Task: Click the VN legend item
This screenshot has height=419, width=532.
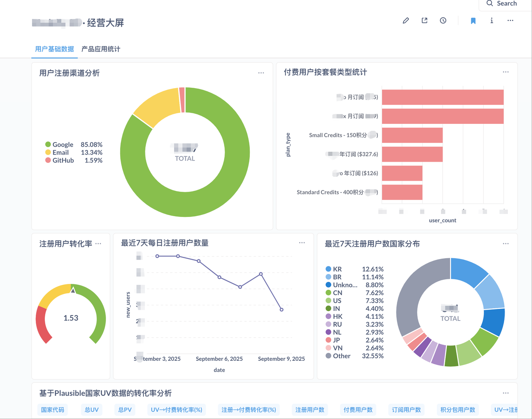Action: pos(334,348)
